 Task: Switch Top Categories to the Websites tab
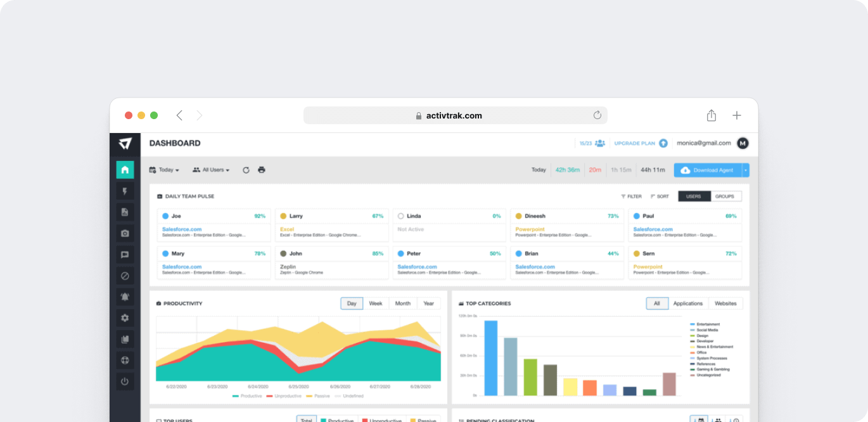pos(725,304)
